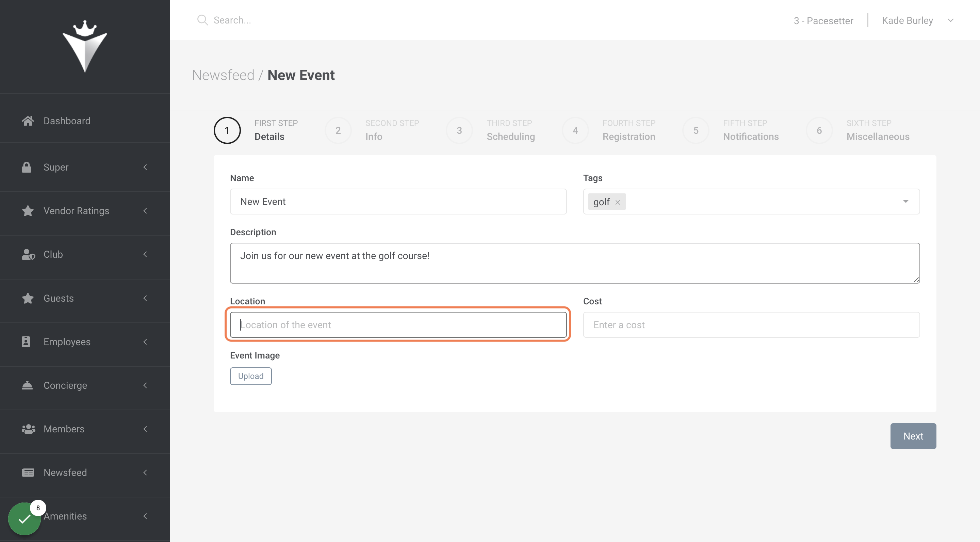Expand the Club menu chevron
The image size is (980, 542).
[145, 254]
